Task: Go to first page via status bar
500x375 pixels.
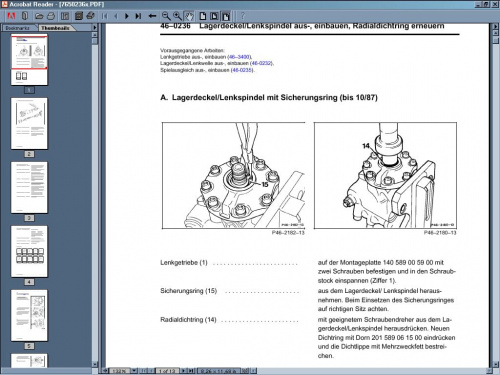Action: [x=144, y=371]
